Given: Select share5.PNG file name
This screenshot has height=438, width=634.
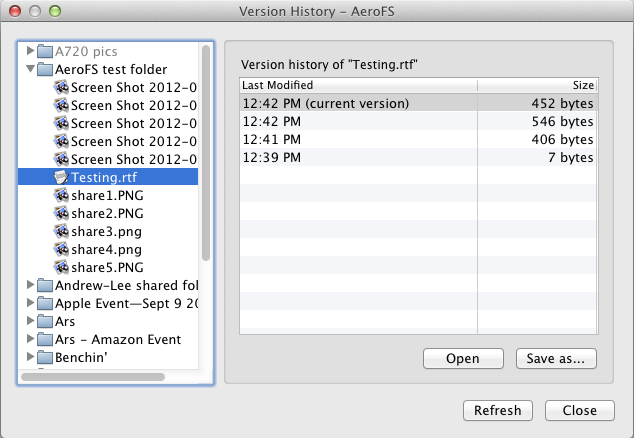Looking at the screenshot, I should click(x=108, y=267).
